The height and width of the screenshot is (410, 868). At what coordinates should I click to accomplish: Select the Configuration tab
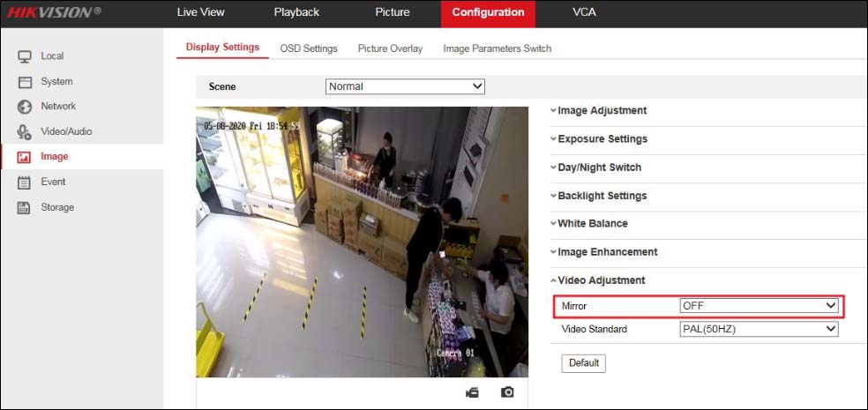pyautogui.click(x=489, y=13)
